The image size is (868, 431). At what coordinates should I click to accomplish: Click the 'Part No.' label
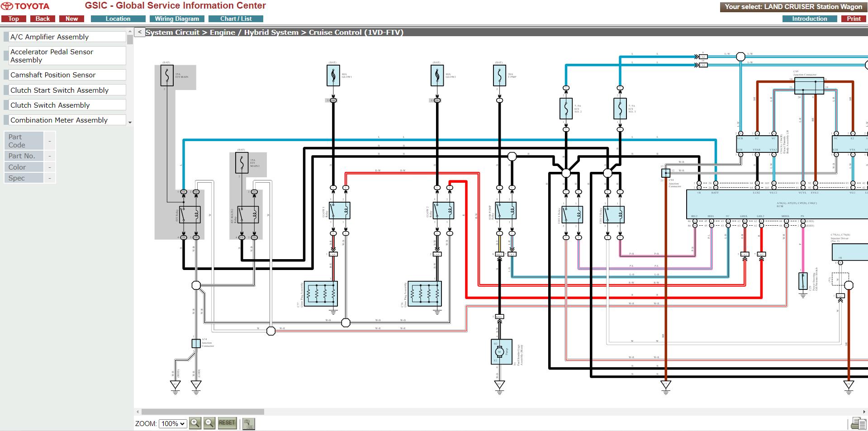click(x=24, y=156)
